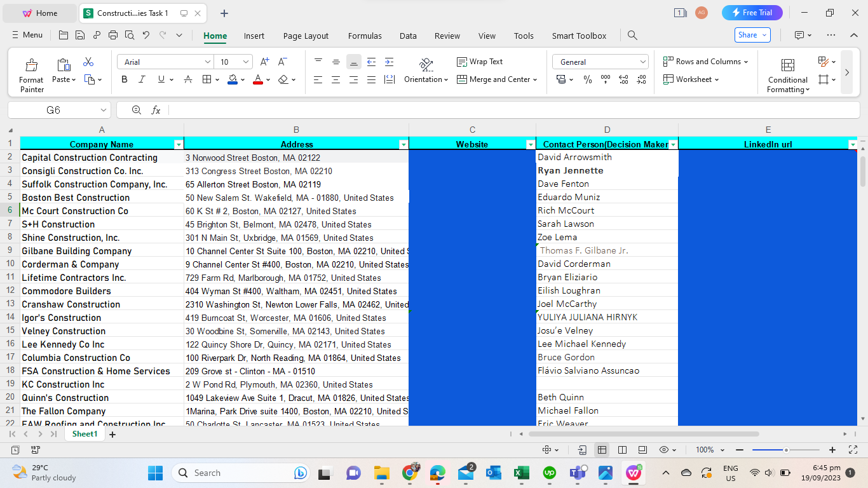Apply red font color
868x488 pixels.
[x=257, y=79]
